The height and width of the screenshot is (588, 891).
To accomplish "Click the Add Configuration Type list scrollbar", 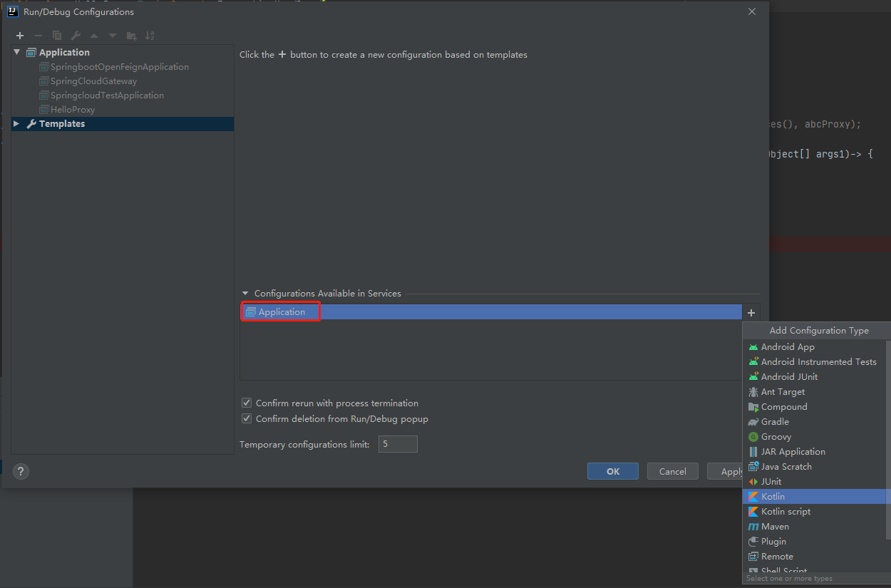I will pos(888,440).
